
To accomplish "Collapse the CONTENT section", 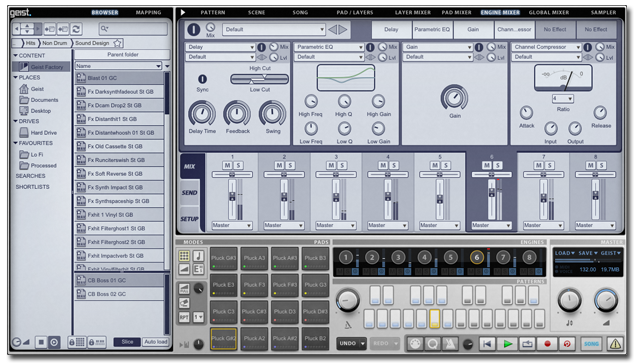I will pos(16,55).
